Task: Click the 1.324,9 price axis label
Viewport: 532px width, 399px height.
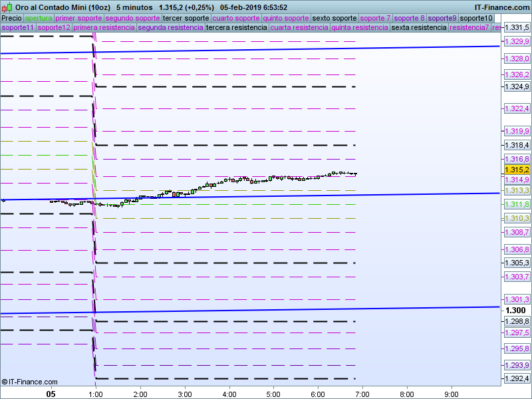Action: tap(517, 86)
